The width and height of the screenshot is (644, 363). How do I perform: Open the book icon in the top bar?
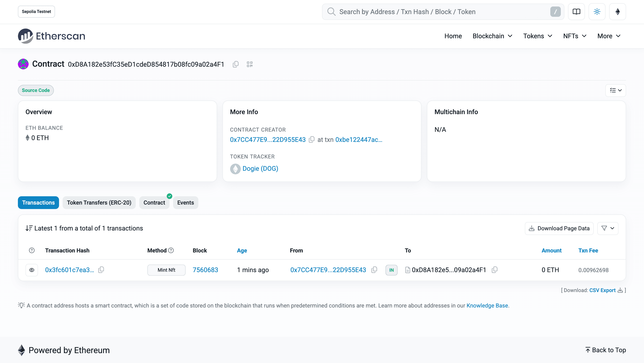(x=576, y=12)
